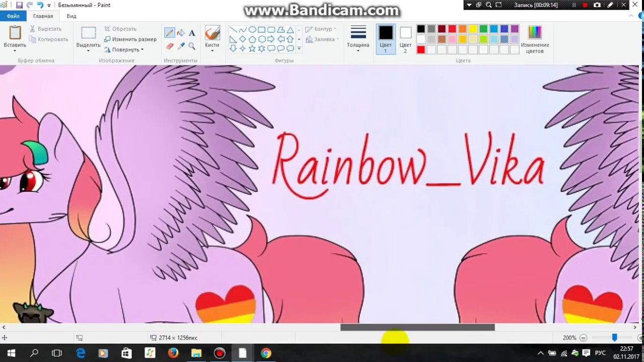Choose the triangle shape
Viewport: 644px width, 362px height.
290,30
